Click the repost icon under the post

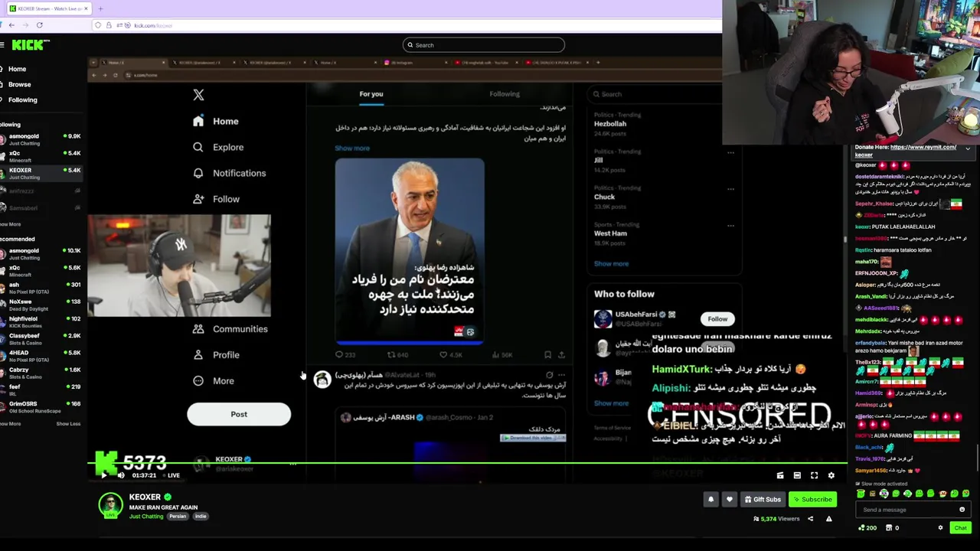(x=391, y=355)
